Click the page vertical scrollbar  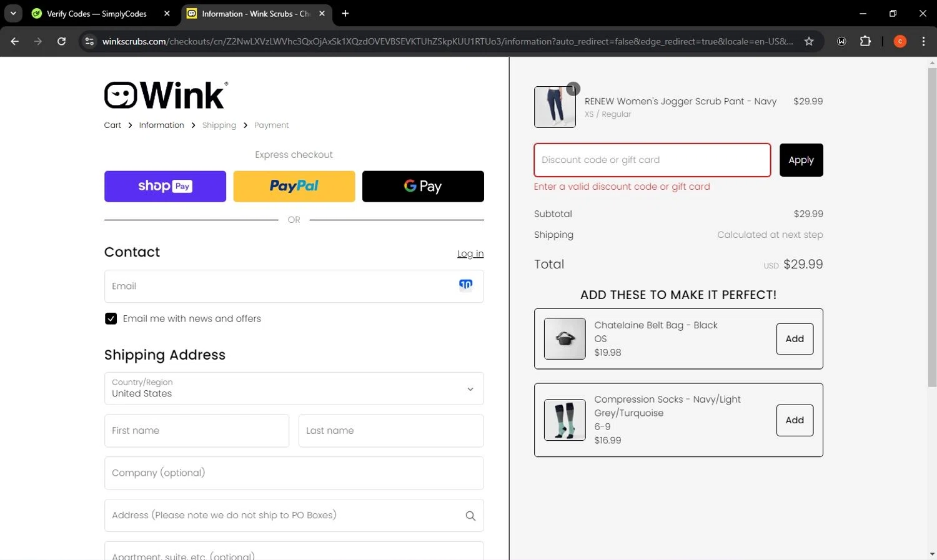(932, 228)
